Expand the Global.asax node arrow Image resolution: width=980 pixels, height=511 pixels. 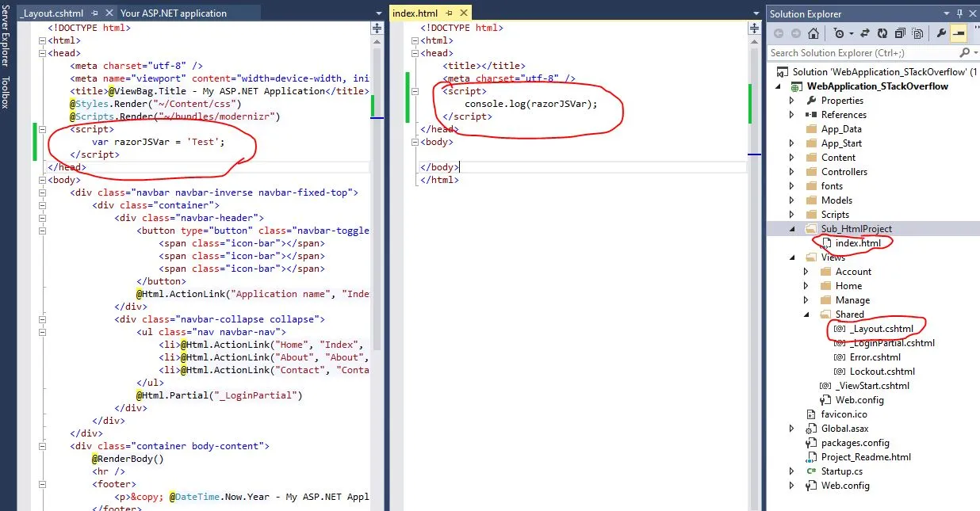tap(791, 429)
